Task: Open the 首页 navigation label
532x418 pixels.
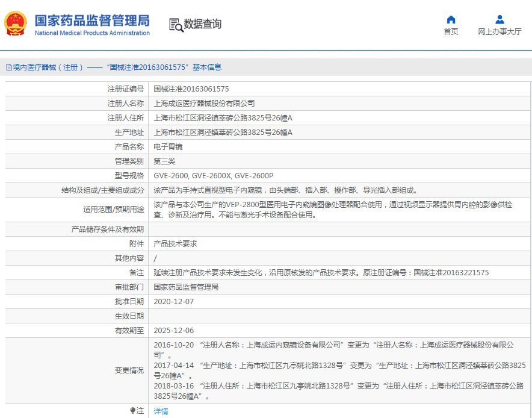Action: coord(451,32)
